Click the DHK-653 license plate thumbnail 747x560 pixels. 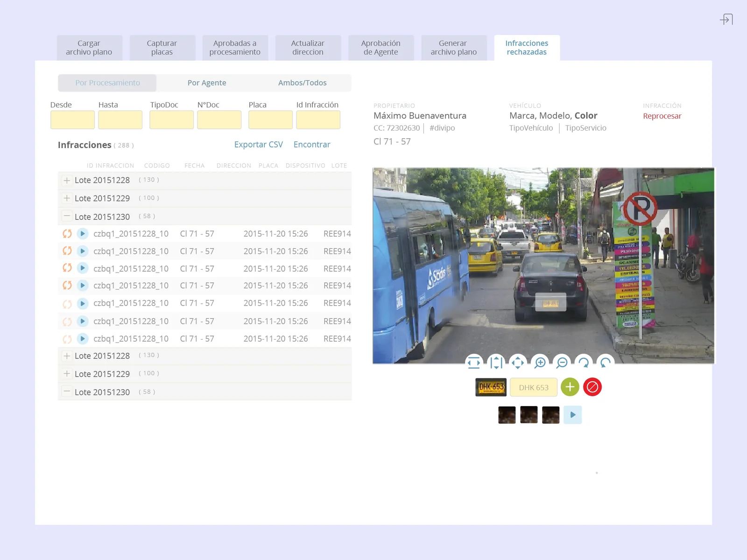coord(491,387)
